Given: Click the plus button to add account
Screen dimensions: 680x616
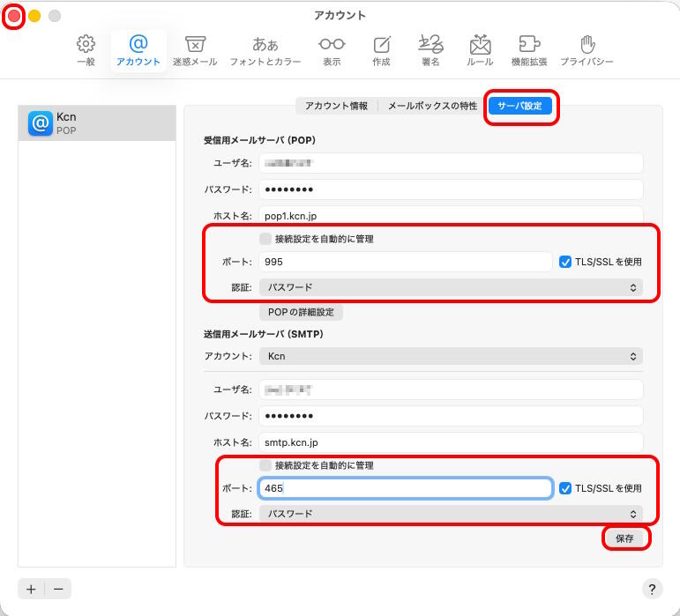Looking at the screenshot, I should pos(31,590).
